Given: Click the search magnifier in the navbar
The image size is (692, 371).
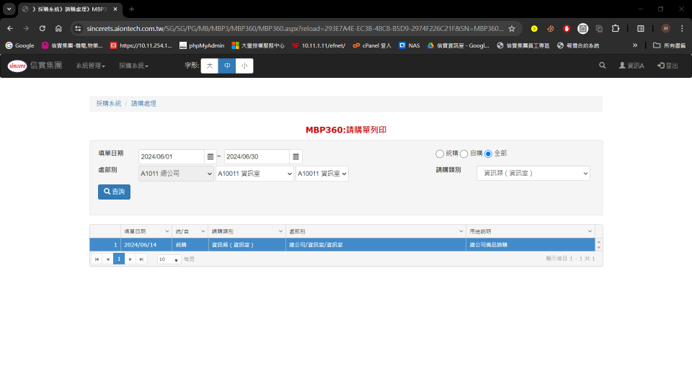Looking at the screenshot, I should pyautogui.click(x=602, y=65).
